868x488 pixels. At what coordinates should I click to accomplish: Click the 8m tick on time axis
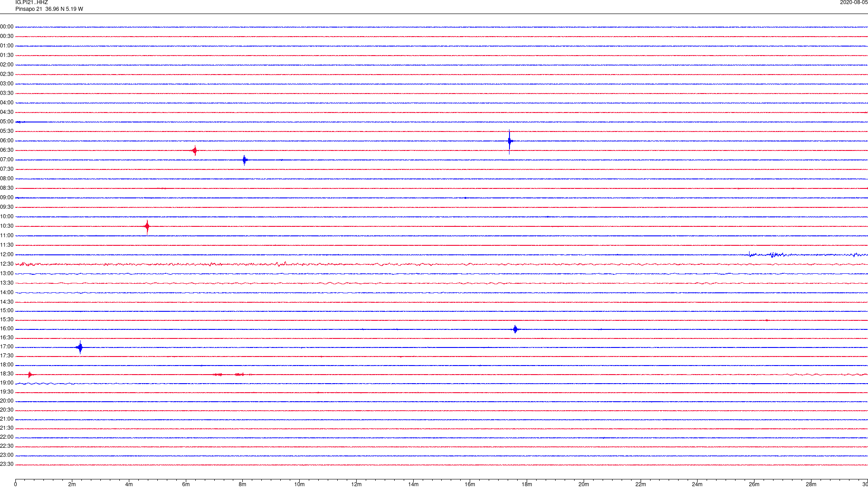click(243, 484)
